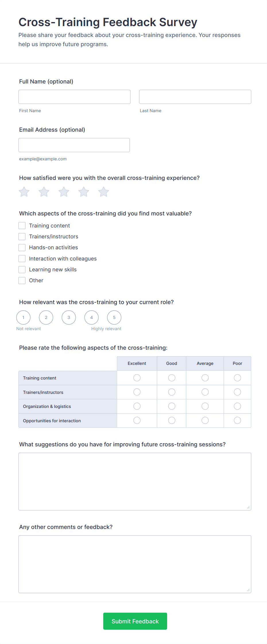Rate Trainers/instructors as Good
267x644 pixels.
[x=171, y=392]
